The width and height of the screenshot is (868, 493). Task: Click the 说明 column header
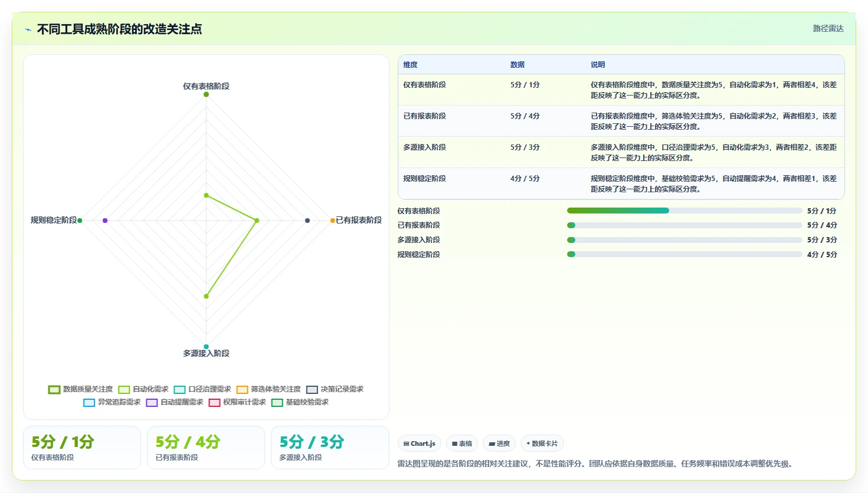[598, 65]
